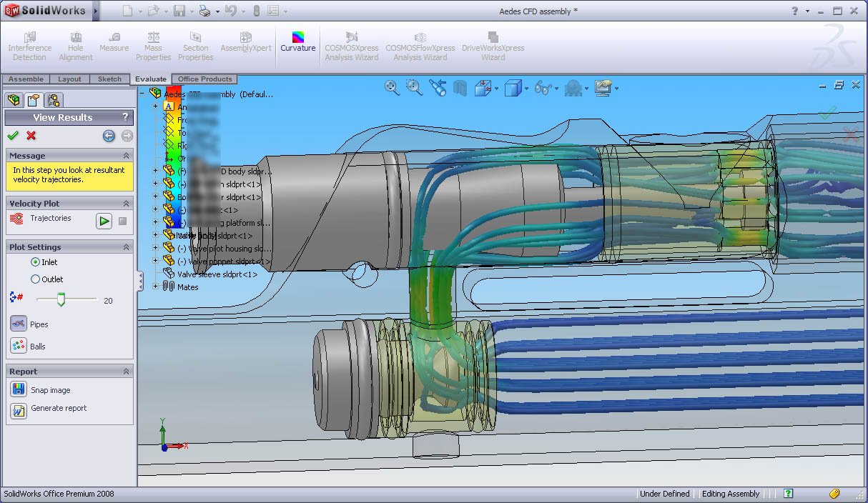Click Zoom to Area magnifier
The height and width of the screenshot is (503, 868).
coord(414,87)
